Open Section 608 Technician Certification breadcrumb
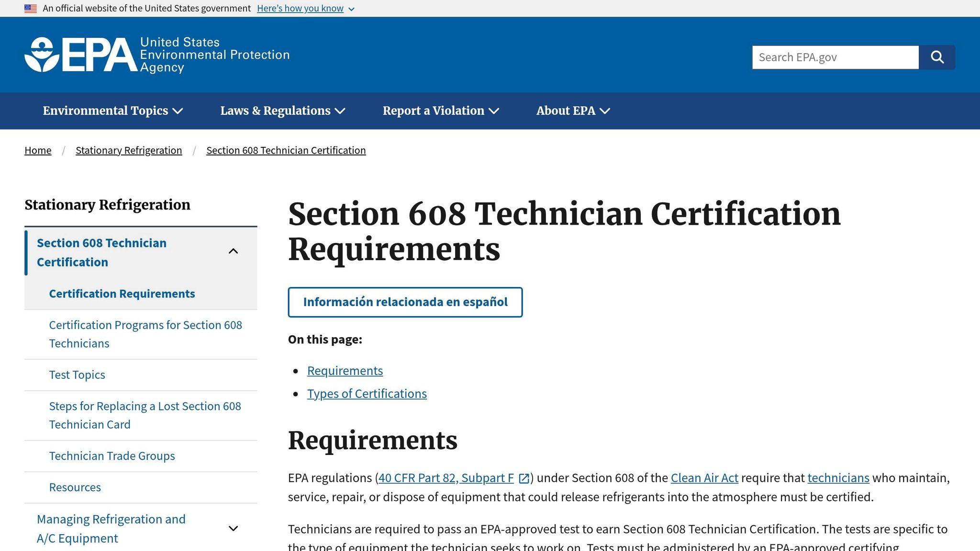The width and height of the screenshot is (980, 551). pyautogui.click(x=286, y=150)
